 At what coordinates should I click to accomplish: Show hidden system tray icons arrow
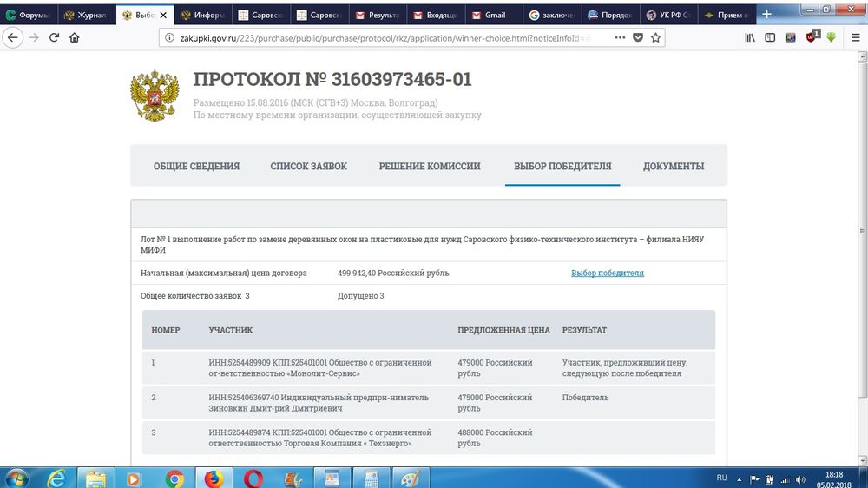coord(741,478)
